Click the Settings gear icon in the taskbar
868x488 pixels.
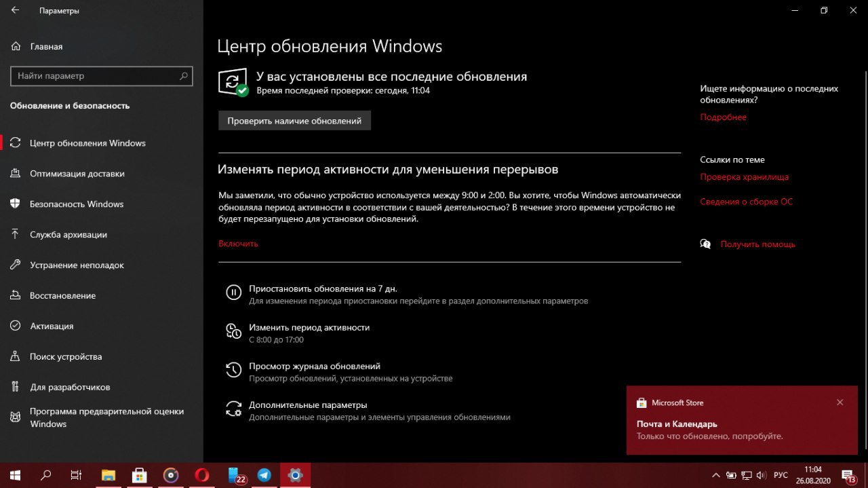[295, 475]
